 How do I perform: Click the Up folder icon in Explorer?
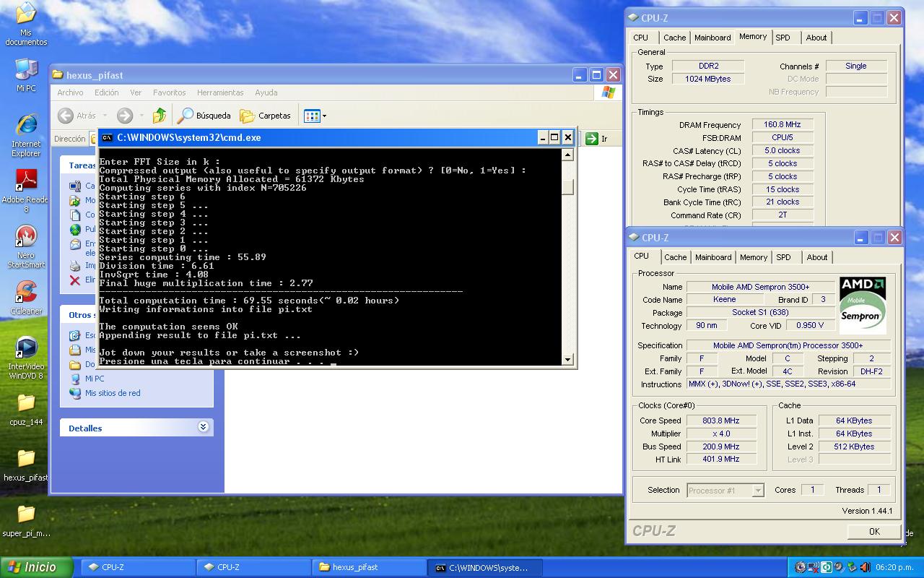click(160, 116)
